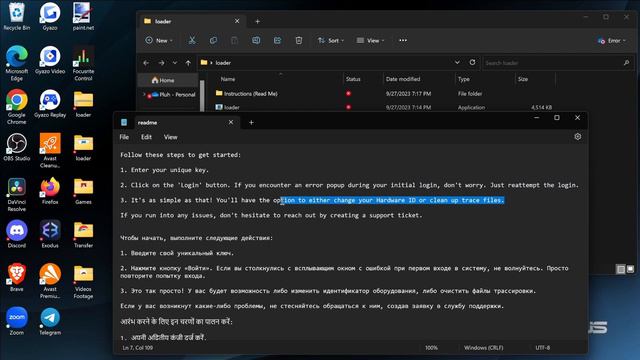Go forward in File Explorer navigation
Viewport: 640px width, 360px height.
point(162,63)
